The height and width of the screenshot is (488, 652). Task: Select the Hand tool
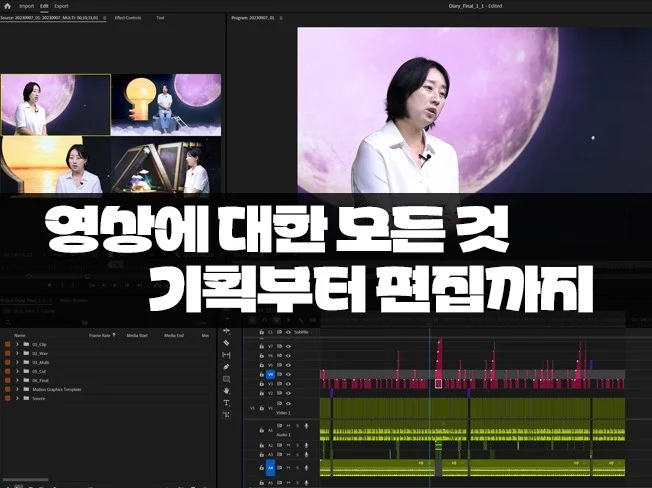pyautogui.click(x=227, y=391)
